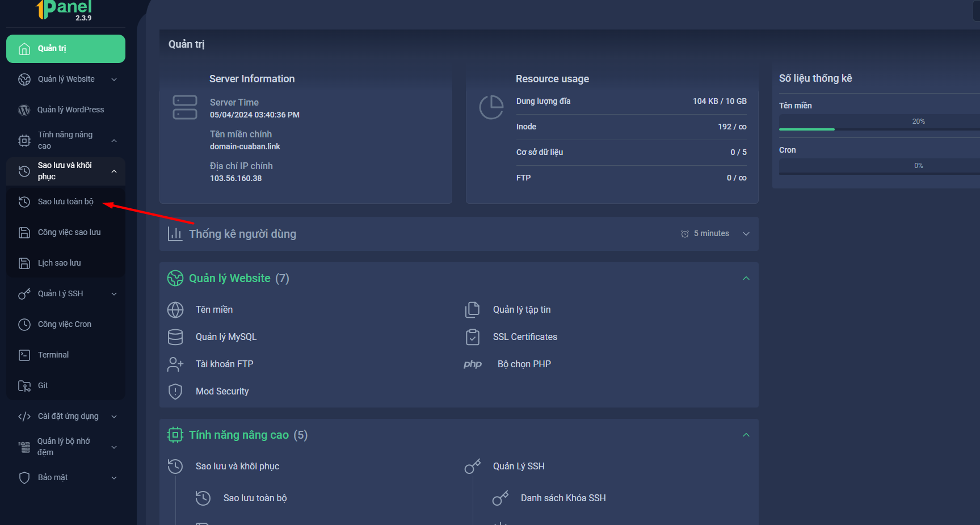Click the Quản lý Website sidebar icon
The image size is (980, 525).
[24, 79]
